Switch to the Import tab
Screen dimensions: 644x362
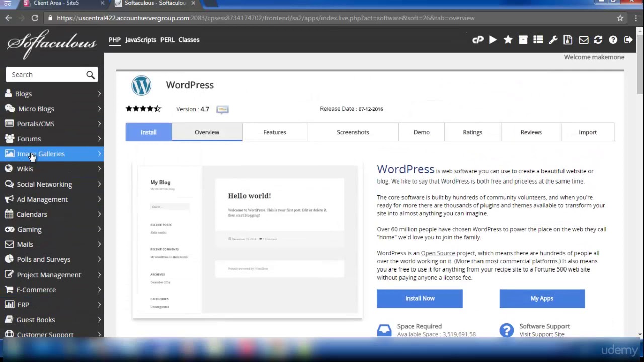pos(588,132)
